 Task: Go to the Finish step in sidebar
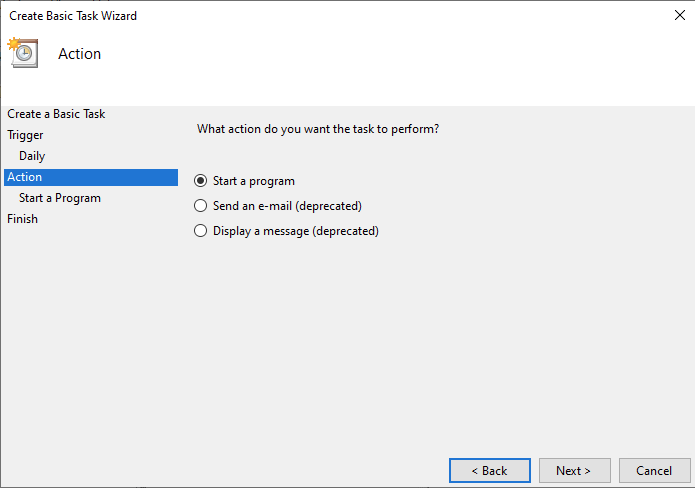click(22, 219)
